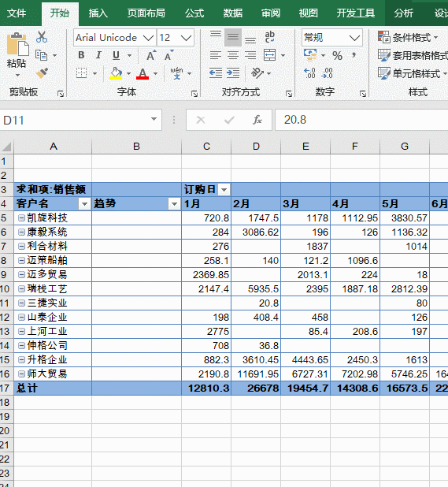Click the Format Painter brush icon
The image size is (448, 487).
[x=42, y=73]
